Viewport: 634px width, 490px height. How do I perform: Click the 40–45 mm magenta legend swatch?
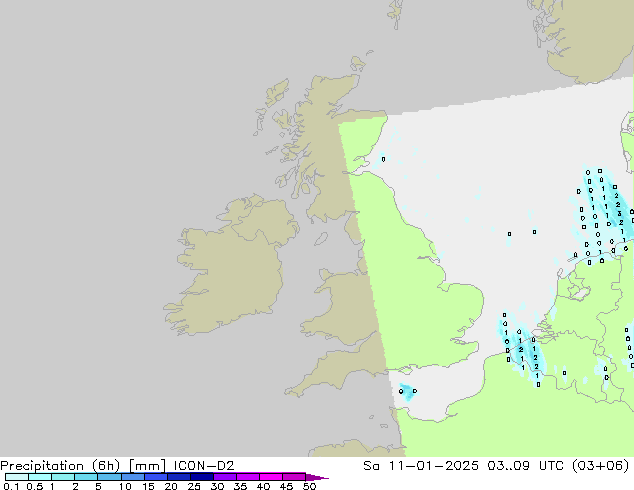point(271,477)
